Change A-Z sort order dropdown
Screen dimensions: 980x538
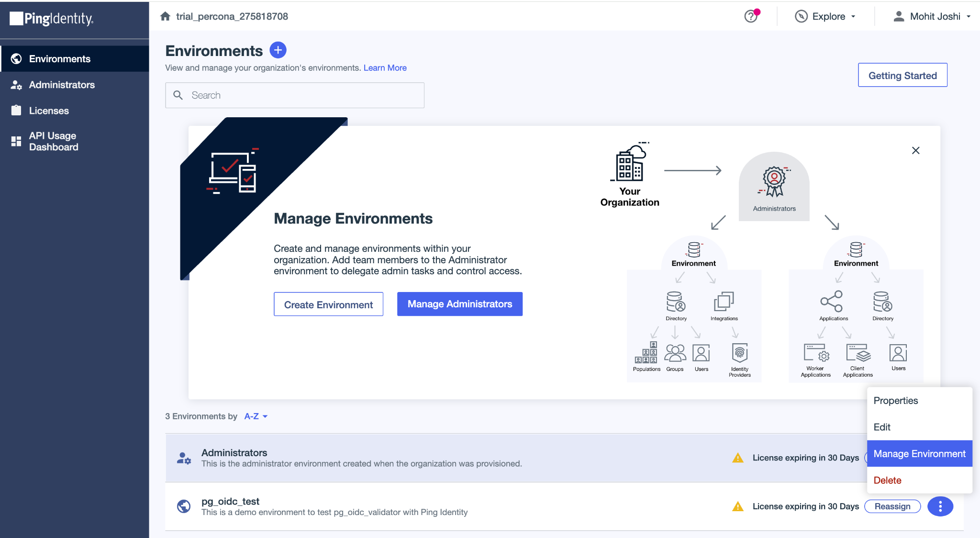point(256,416)
